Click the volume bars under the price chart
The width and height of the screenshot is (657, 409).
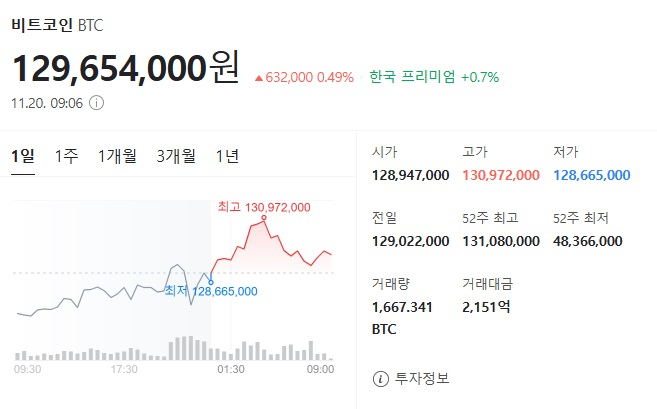coord(170,349)
